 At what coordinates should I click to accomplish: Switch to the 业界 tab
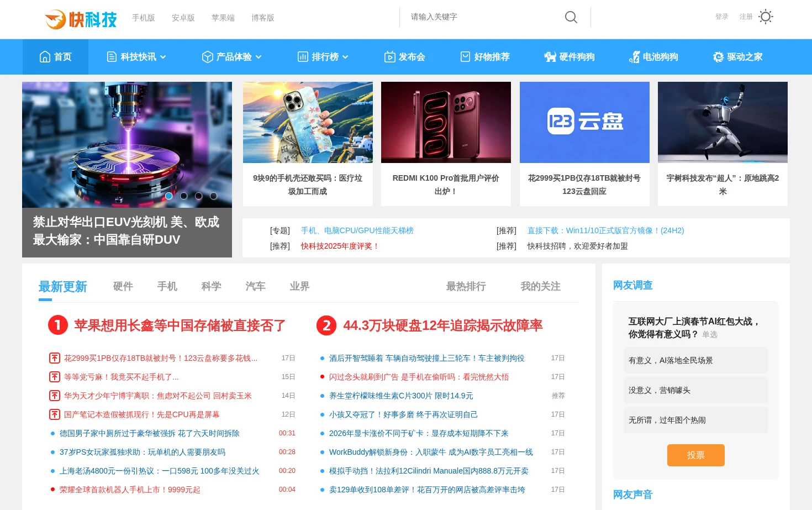point(299,286)
